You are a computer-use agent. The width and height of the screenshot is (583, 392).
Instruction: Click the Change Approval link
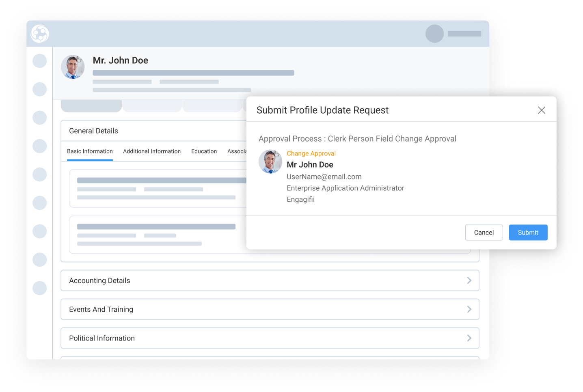tap(311, 153)
